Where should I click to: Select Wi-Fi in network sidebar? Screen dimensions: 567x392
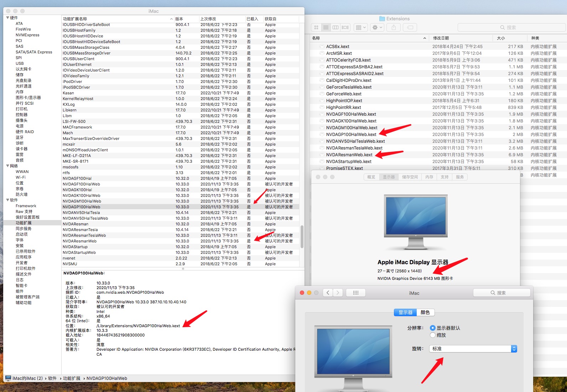coord(21,177)
